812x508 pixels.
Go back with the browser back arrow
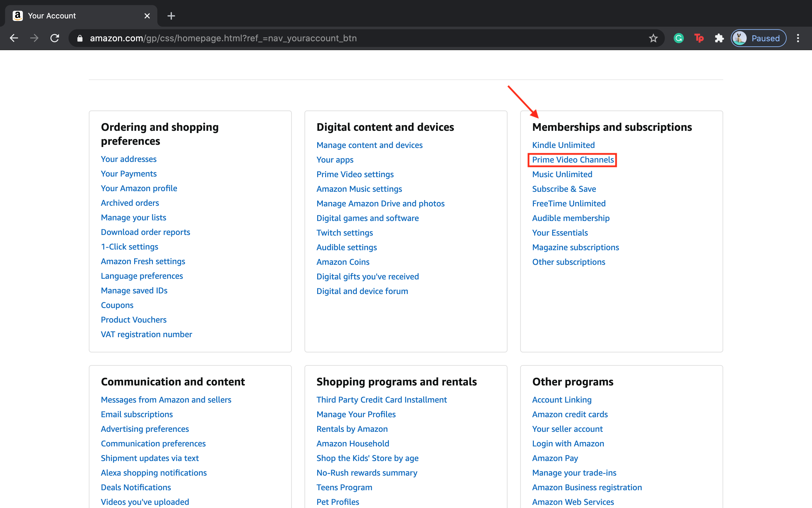(14, 38)
